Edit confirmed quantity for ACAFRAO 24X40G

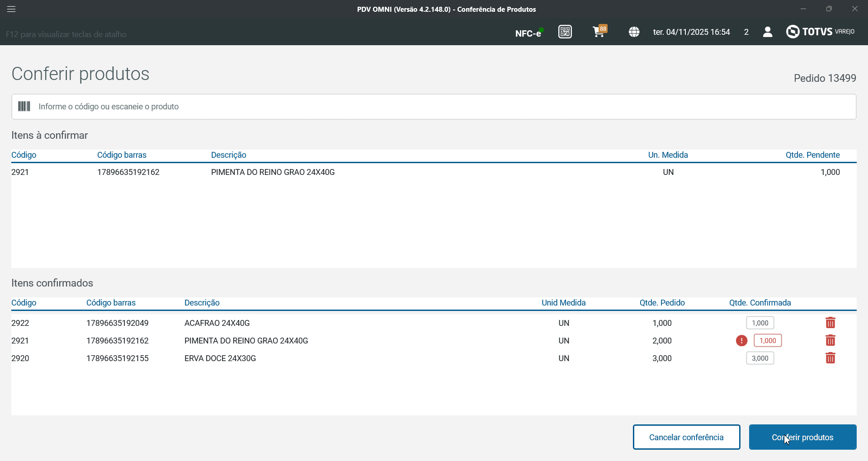point(760,323)
